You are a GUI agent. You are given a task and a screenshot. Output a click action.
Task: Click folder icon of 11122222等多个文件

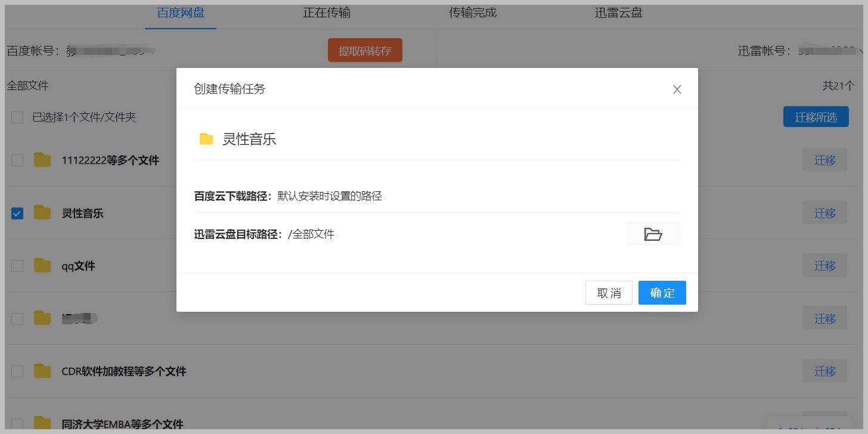point(42,160)
